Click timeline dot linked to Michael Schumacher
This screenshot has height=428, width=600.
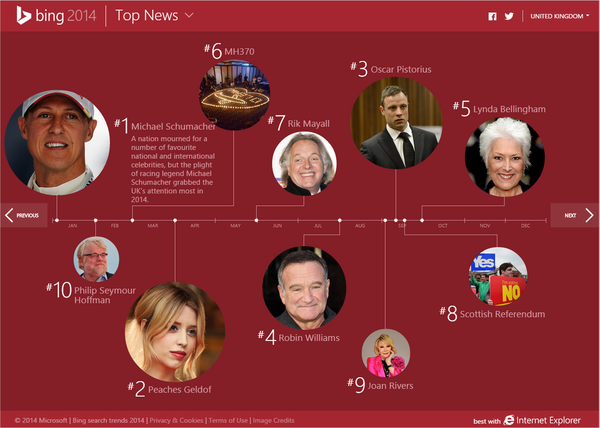(57, 220)
